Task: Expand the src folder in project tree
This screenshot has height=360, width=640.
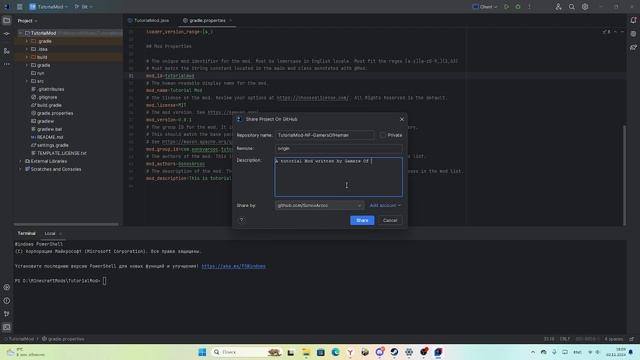Action: coord(27,81)
